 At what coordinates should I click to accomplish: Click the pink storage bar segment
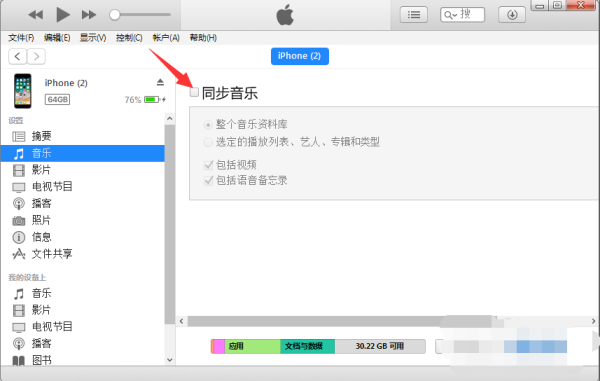pos(219,346)
